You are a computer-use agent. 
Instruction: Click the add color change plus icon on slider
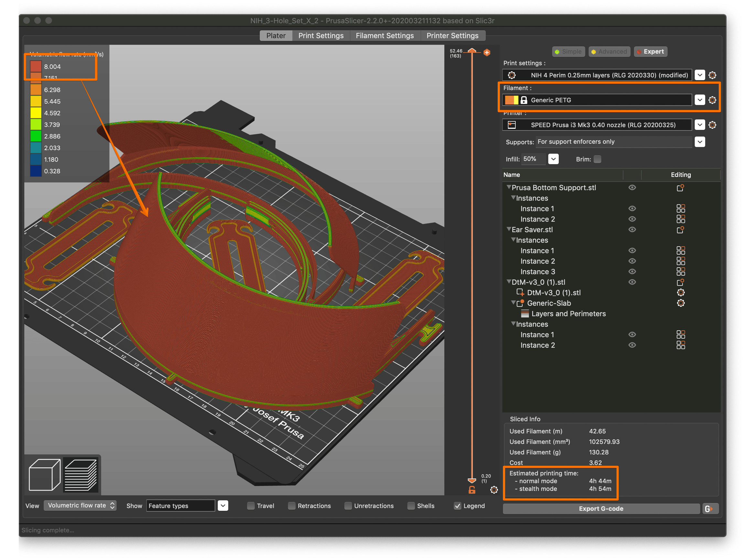487,52
